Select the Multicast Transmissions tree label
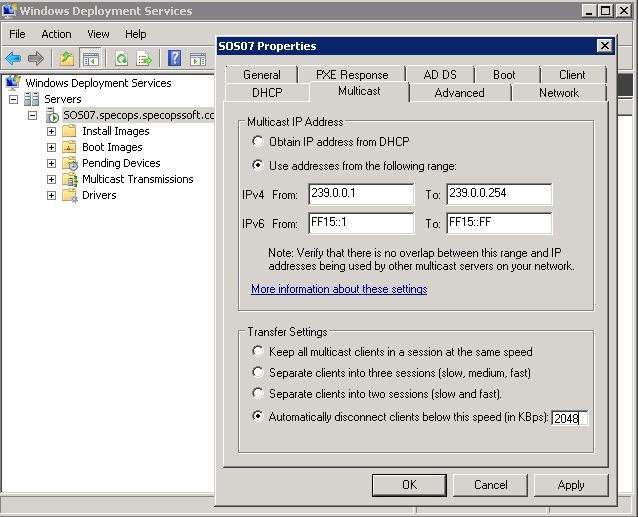638x517 pixels. click(138, 179)
